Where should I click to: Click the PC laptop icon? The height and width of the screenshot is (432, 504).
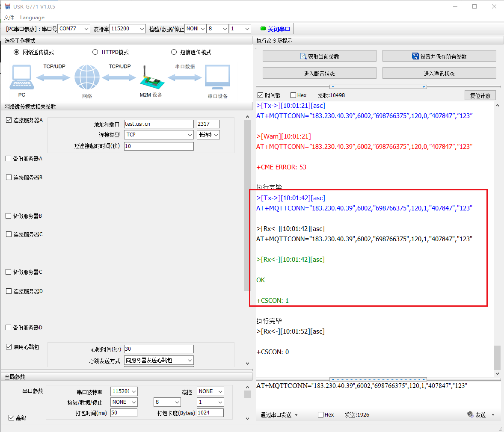(x=22, y=77)
